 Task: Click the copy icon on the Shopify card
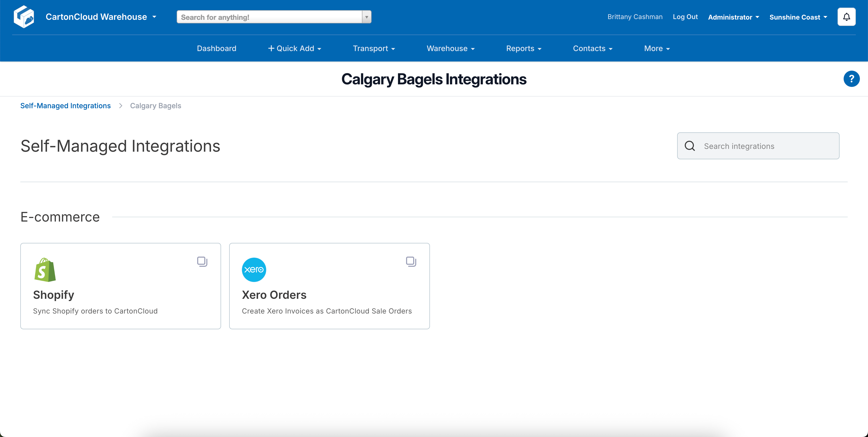[x=202, y=261]
